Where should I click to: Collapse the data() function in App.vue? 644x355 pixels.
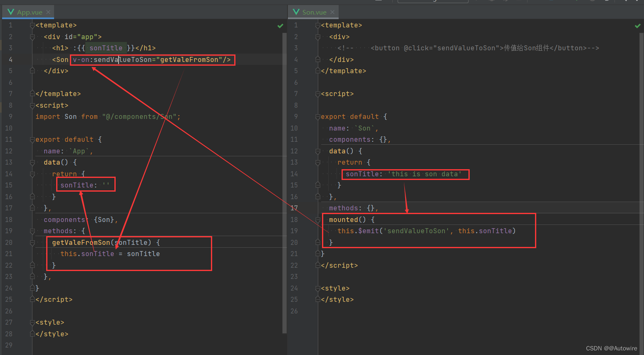pyautogui.click(x=32, y=163)
